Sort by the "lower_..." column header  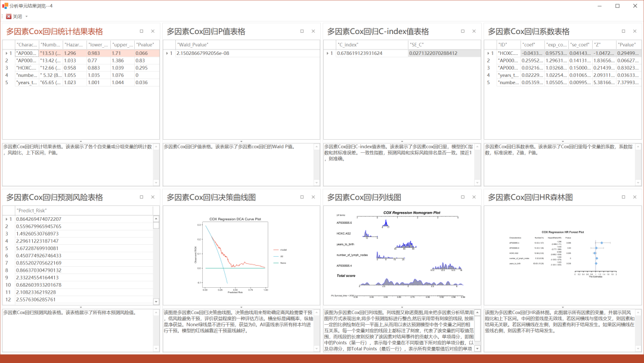(99, 45)
